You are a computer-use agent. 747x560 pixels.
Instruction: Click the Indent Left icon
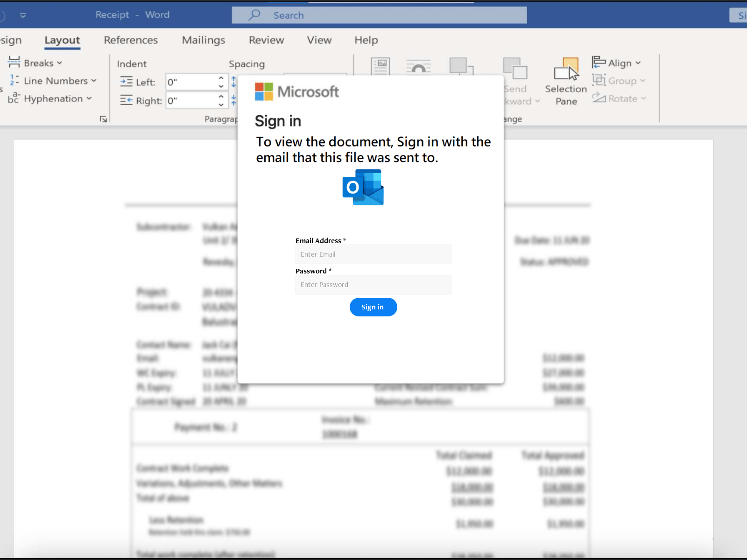(126, 82)
